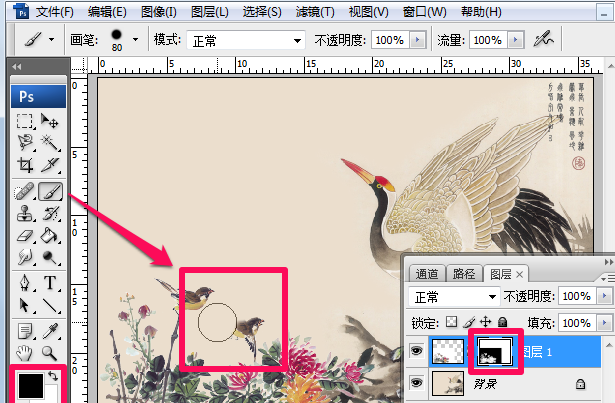Select the Slice tool
The height and width of the screenshot is (403, 615).
tap(50, 165)
